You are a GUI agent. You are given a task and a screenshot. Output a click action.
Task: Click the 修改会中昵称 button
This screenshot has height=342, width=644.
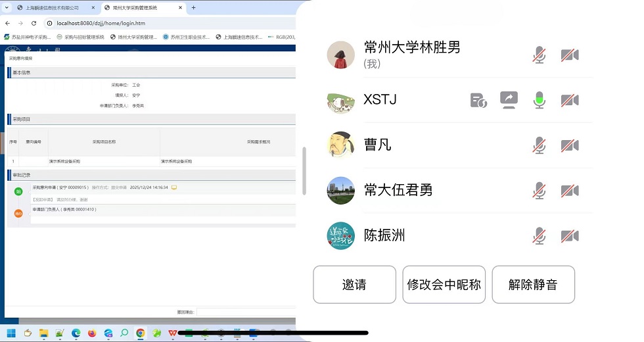pyautogui.click(x=444, y=285)
